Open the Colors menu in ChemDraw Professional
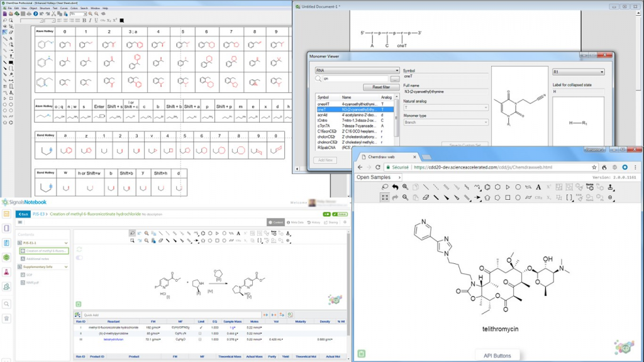This screenshot has width=644, height=362. pos(74,8)
